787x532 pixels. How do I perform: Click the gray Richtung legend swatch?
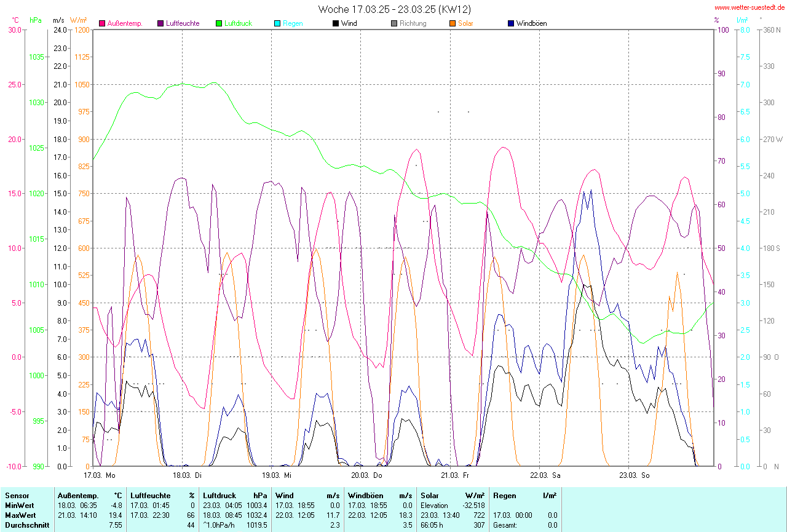[394, 23]
